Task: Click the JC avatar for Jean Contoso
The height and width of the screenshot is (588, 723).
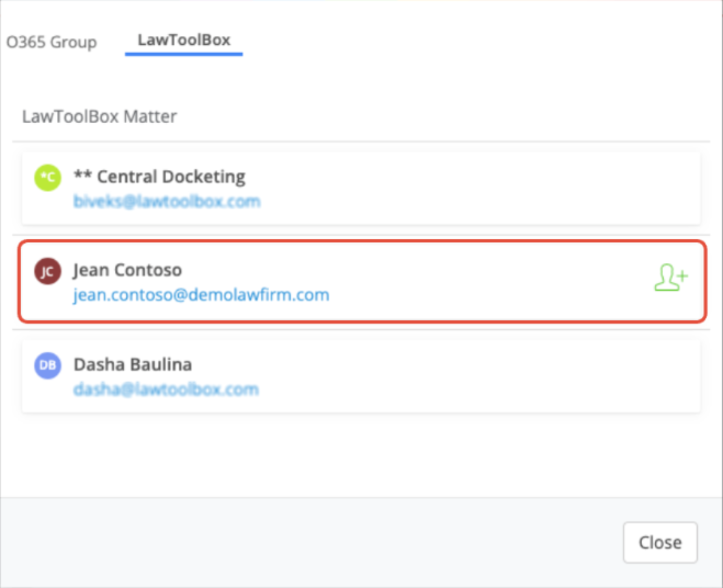Action: point(48,271)
